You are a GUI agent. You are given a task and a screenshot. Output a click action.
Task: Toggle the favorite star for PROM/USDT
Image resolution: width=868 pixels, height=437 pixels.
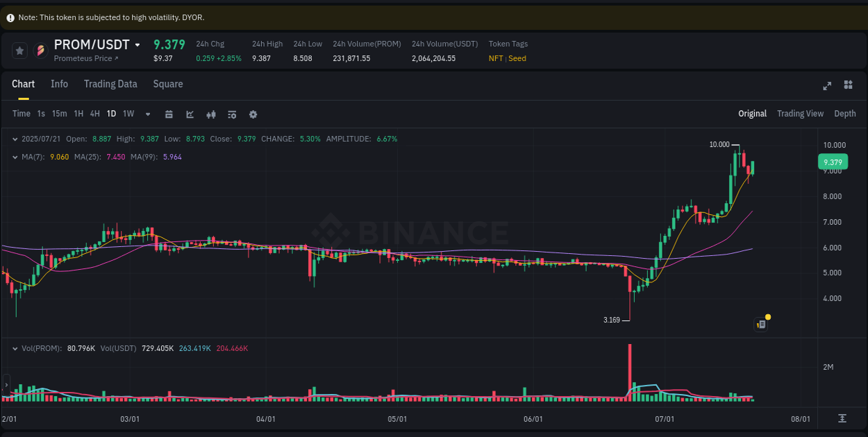tap(19, 50)
